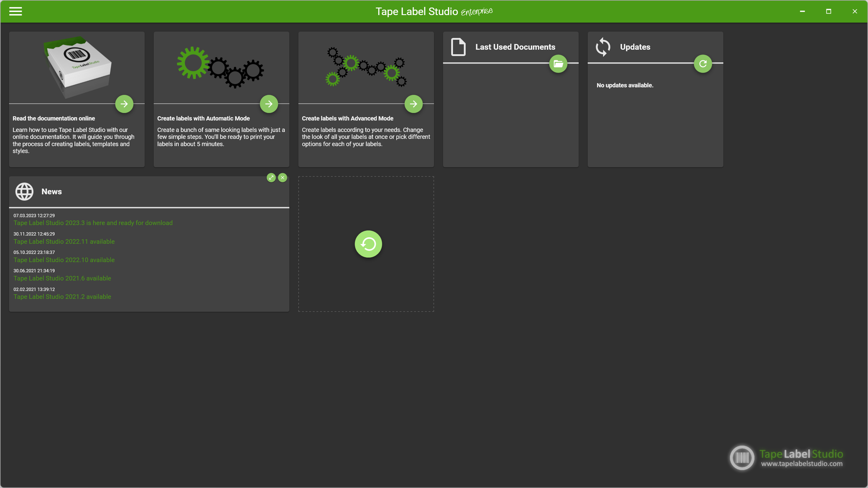868x488 pixels.
Task: Click the globe icon in News
Action: (24, 192)
